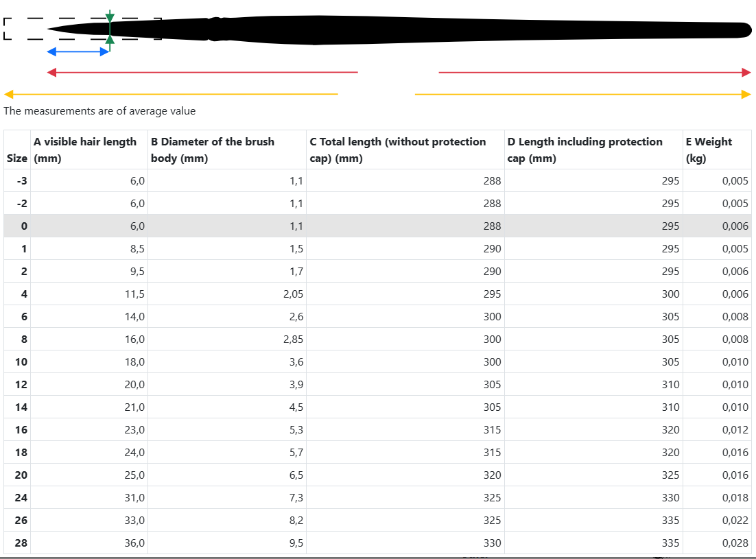
Task: Click the diameter value 6,5
Action: (x=296, y=475)
